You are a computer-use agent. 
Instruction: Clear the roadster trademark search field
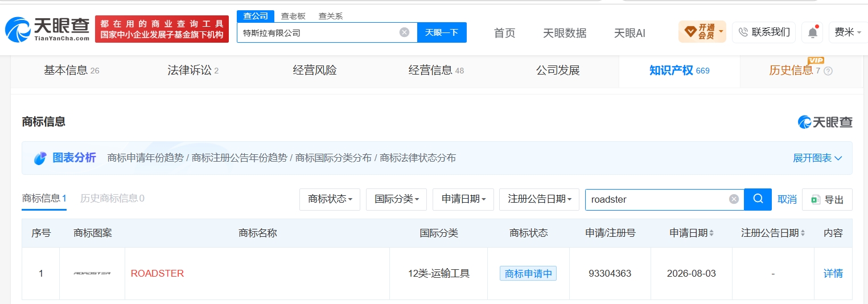(x=734, y=199)
